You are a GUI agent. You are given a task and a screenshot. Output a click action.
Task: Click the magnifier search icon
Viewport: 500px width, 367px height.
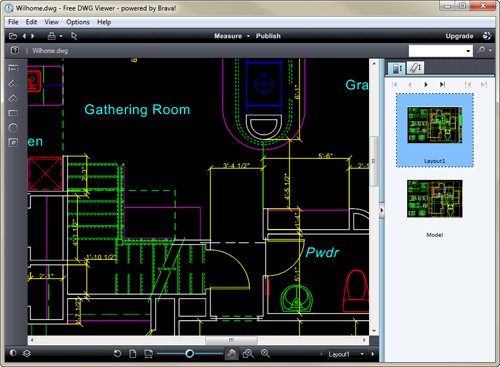click(x=481, y=50)
